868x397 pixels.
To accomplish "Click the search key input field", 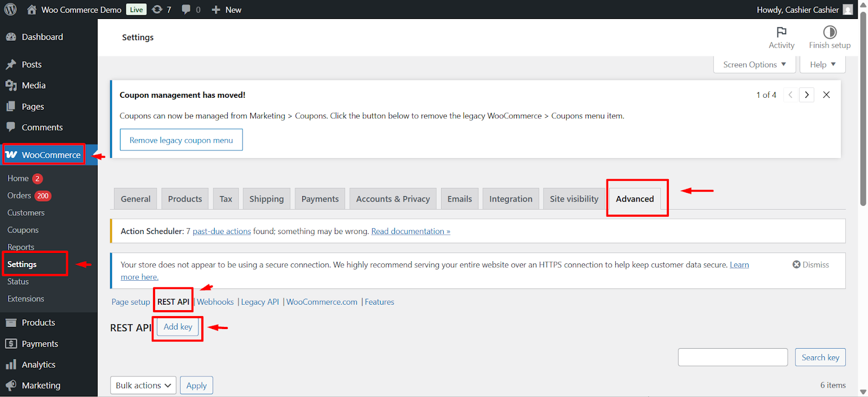I will coord(733,357).
